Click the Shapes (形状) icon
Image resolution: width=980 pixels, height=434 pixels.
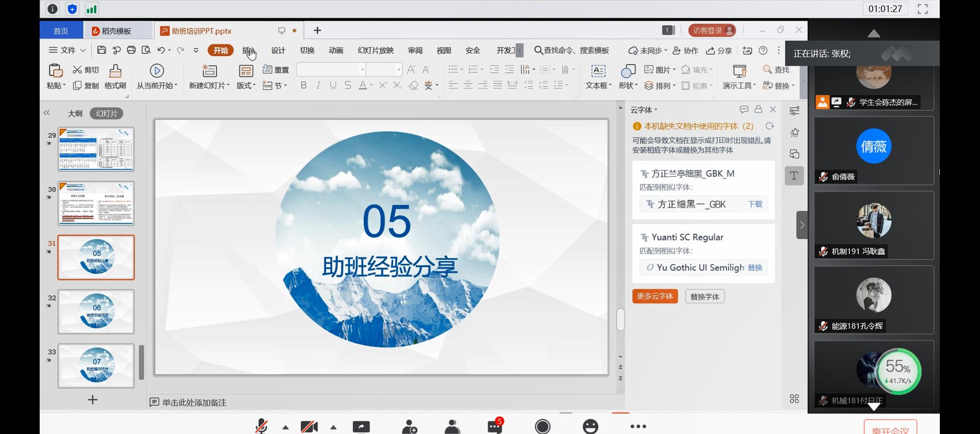point(628,71)
